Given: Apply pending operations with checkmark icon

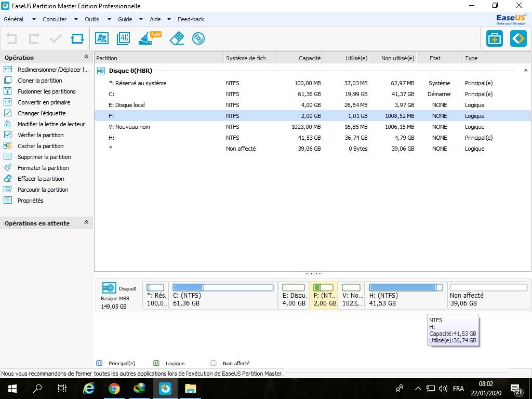Looking at the screenshot, I should click(x=56, y=38).
